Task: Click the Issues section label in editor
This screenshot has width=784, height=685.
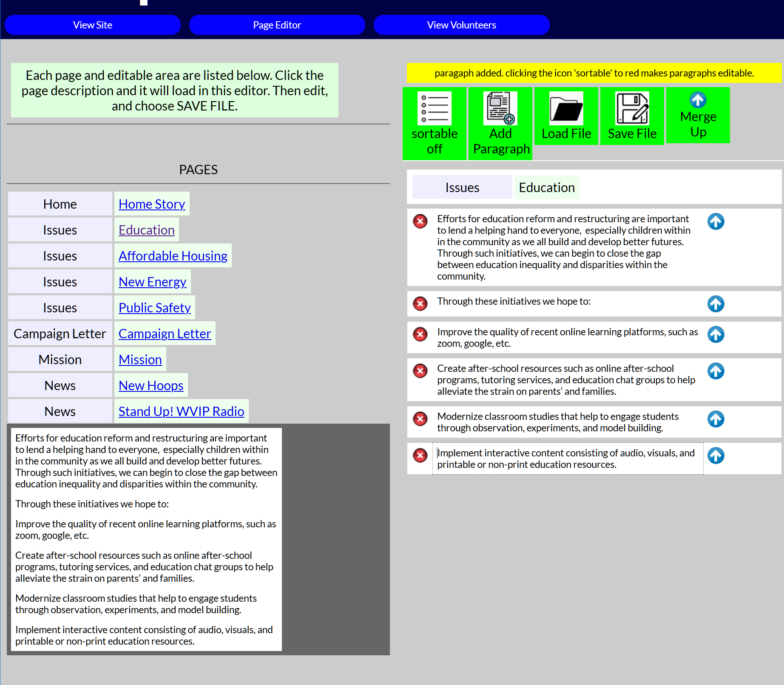Action: [x=462, y=187]
